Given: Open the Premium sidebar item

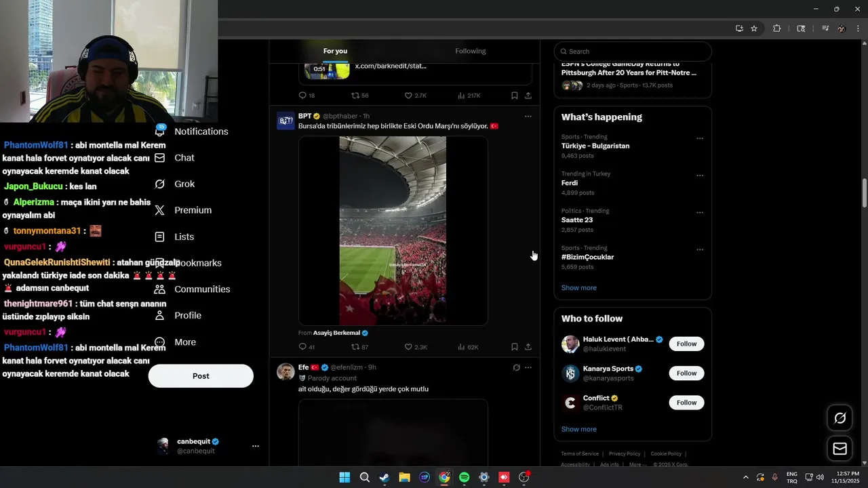Looking at the screenshot, I should [x=183, y=210].
